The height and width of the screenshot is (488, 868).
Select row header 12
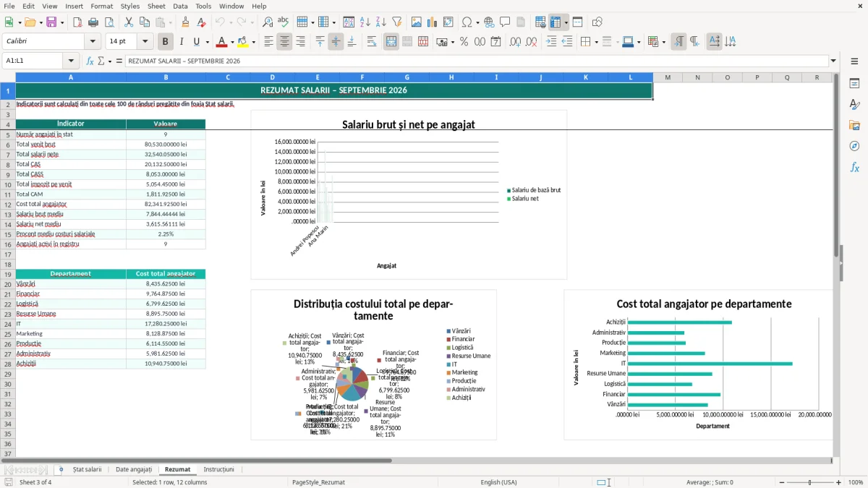[x=8, y=205]
